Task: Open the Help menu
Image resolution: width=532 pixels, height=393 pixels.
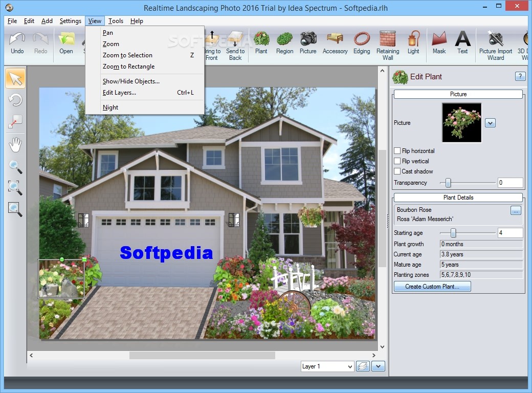Action: click(x=137, y=21)
